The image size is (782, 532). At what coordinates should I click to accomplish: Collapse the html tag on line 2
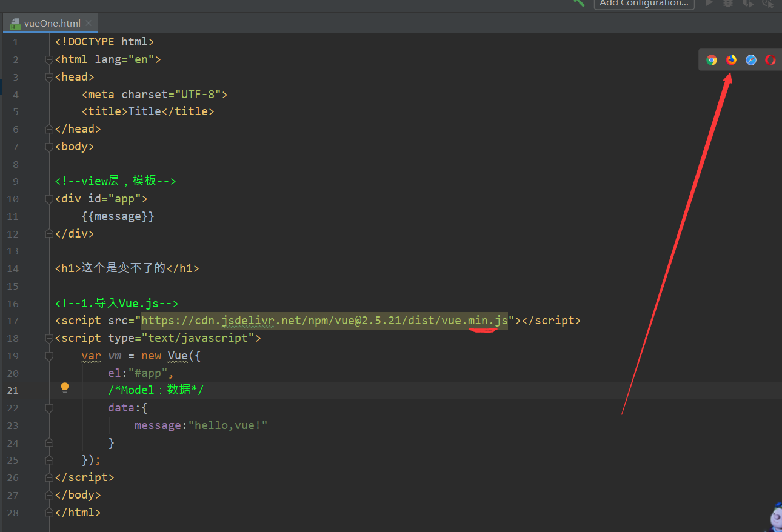(49, 60)
